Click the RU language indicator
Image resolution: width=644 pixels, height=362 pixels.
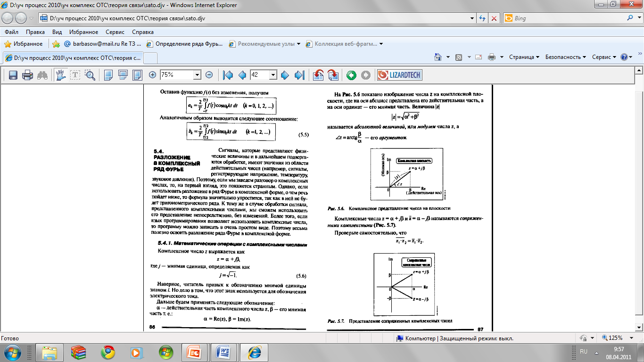(x=584, y=352)
